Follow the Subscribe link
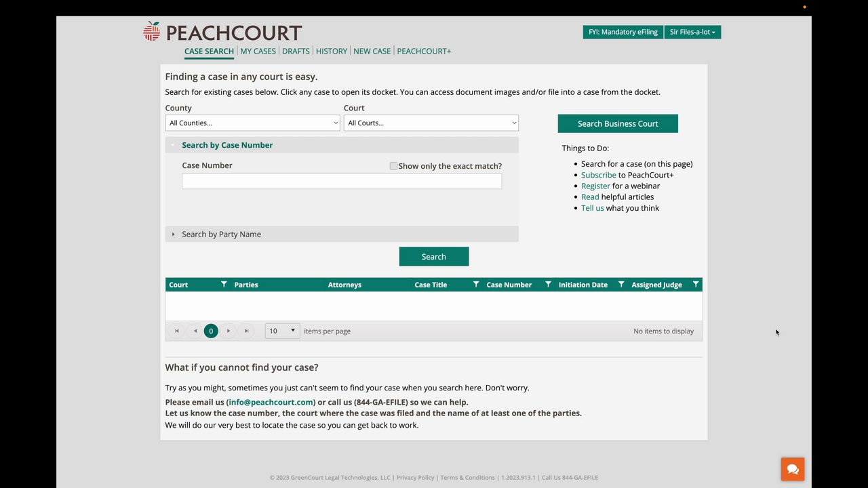This screenshot has width=868, height=488. [x=599, y=175]
